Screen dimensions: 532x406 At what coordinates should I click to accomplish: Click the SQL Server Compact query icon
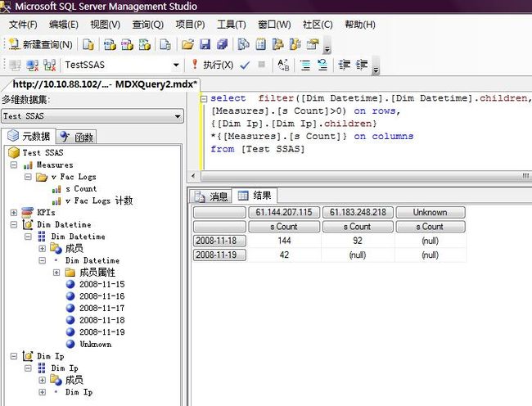[165, 44]
